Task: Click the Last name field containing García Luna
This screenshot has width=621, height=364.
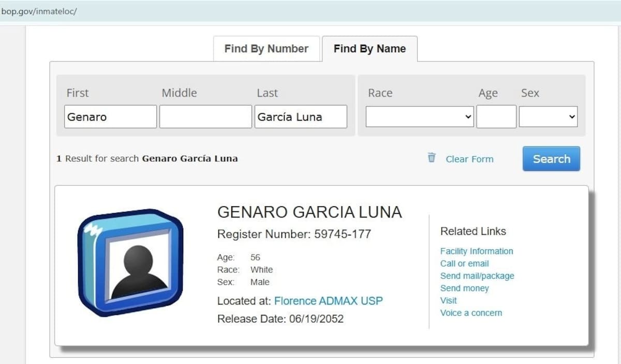Action: (301, 117)
